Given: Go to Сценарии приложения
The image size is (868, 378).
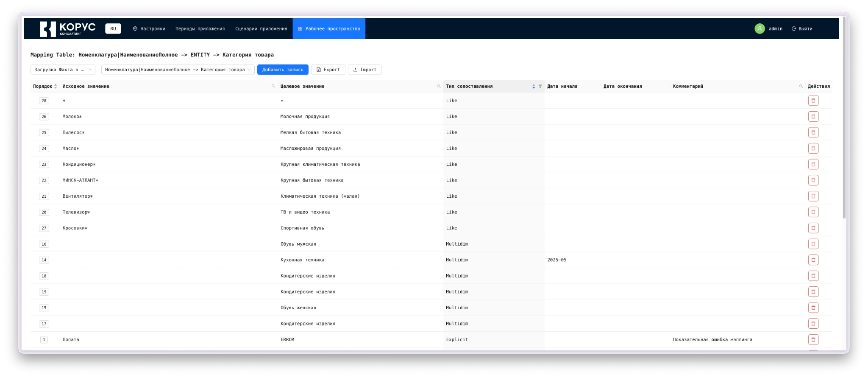Looking at the screenshot, I should (x=261, y=28).
